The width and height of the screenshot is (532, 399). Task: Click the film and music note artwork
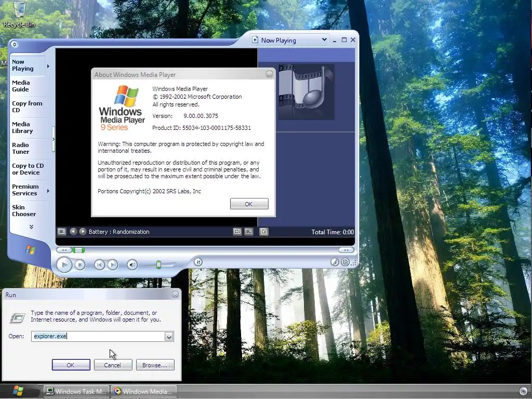(x=307, y=92)
